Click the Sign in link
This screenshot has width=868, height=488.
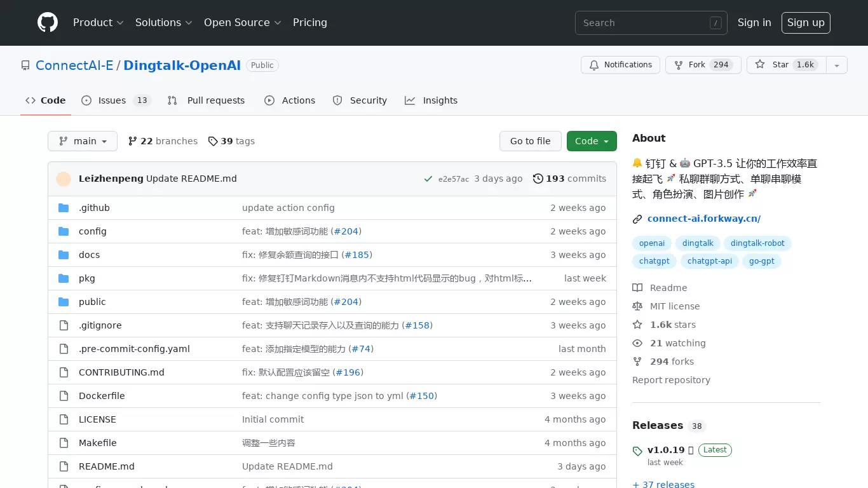tap(754, 23)
